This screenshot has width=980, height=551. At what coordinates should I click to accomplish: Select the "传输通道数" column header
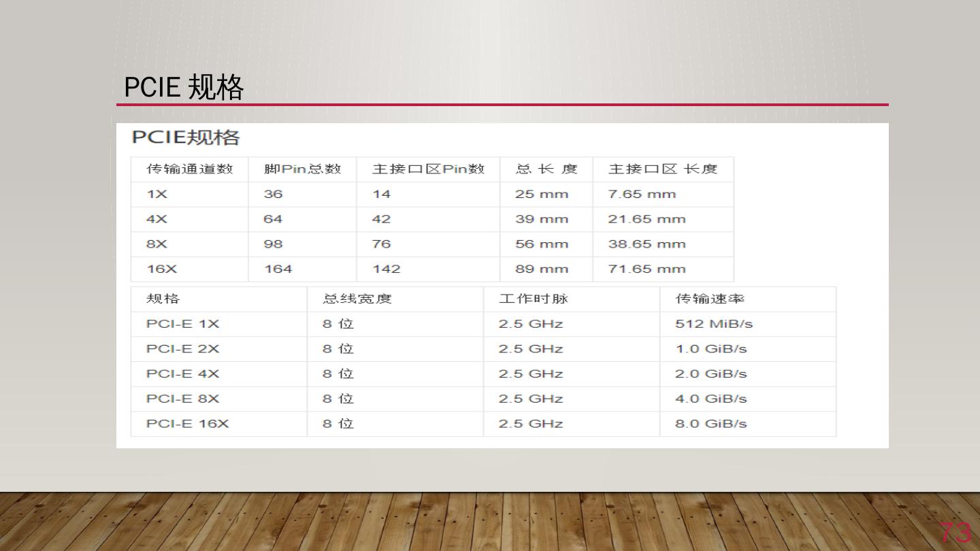(x=190, y=169)
